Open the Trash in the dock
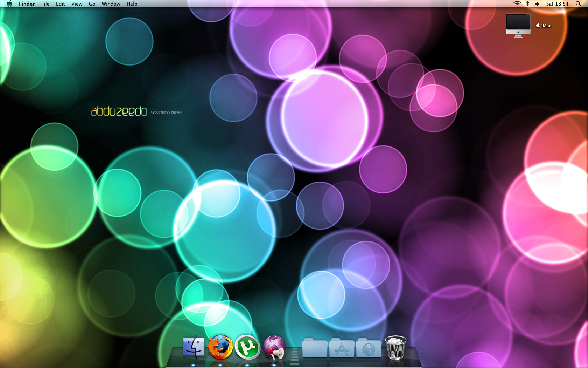Image resolution: width=588 pixels, height=368 pixels. [395, 347]
